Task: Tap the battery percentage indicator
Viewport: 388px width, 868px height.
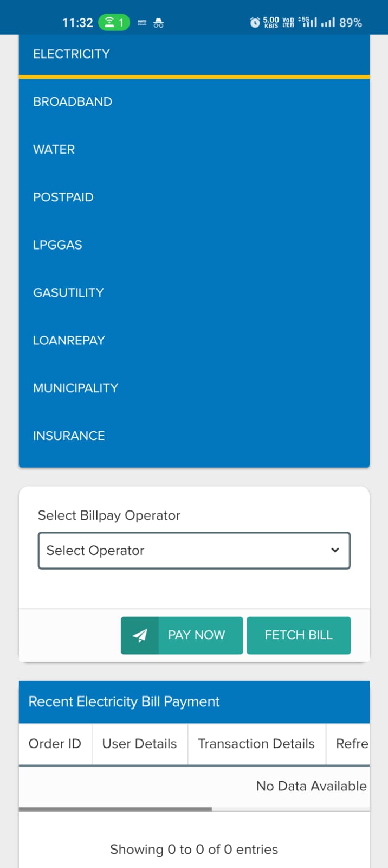Action: 351,23
